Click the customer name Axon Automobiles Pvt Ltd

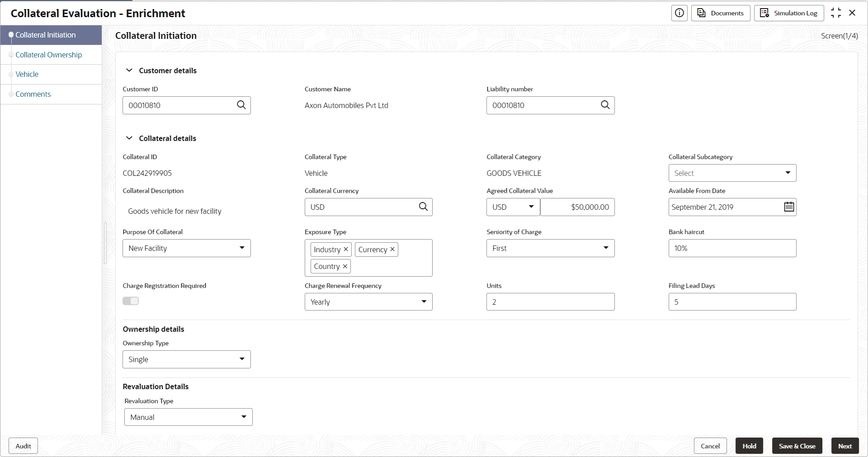tap(346, 105)
